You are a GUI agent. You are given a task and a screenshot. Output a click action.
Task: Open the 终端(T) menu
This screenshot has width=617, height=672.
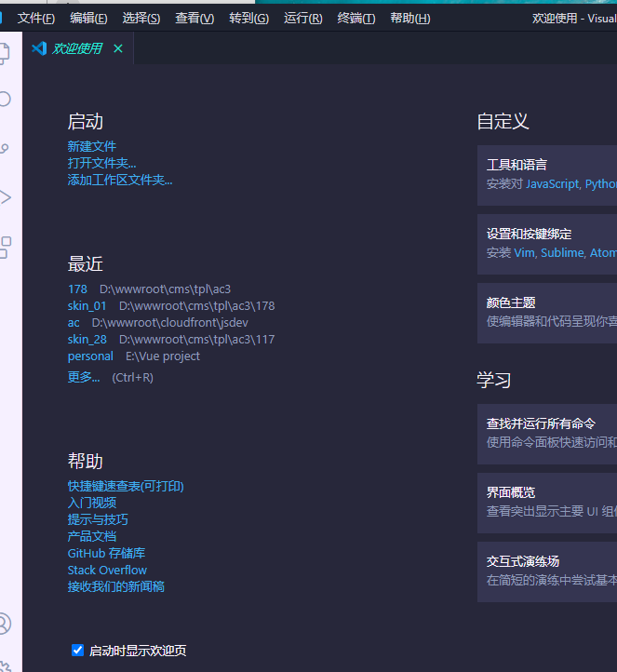[356, 18]
